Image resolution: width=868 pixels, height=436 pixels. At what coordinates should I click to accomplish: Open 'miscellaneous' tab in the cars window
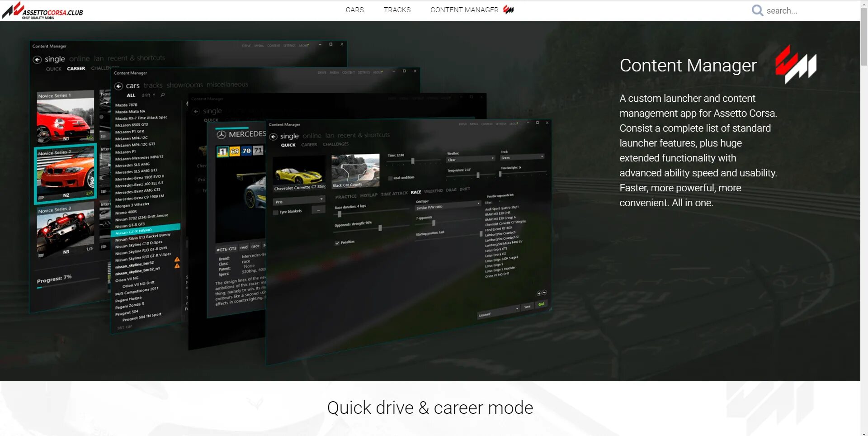click(x=227, y=85)
